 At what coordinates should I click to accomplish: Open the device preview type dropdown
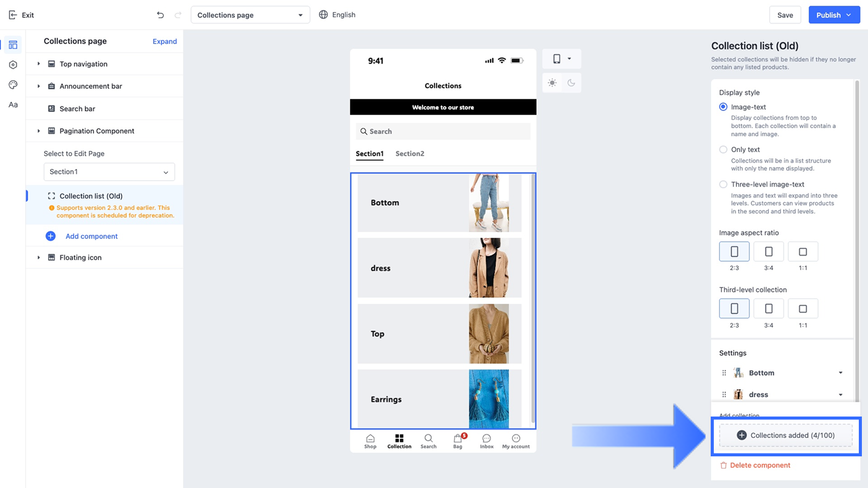click(562, 59)
